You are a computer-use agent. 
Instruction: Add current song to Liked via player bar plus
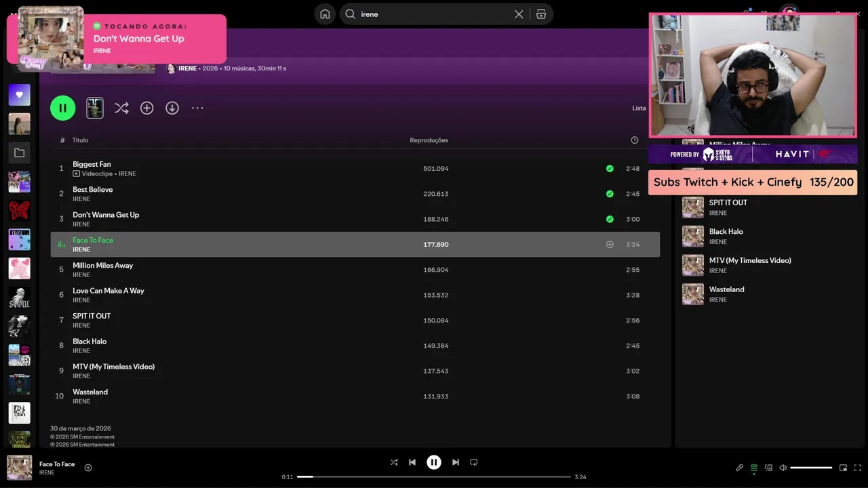pyautogui.click(x=88, y=468)
